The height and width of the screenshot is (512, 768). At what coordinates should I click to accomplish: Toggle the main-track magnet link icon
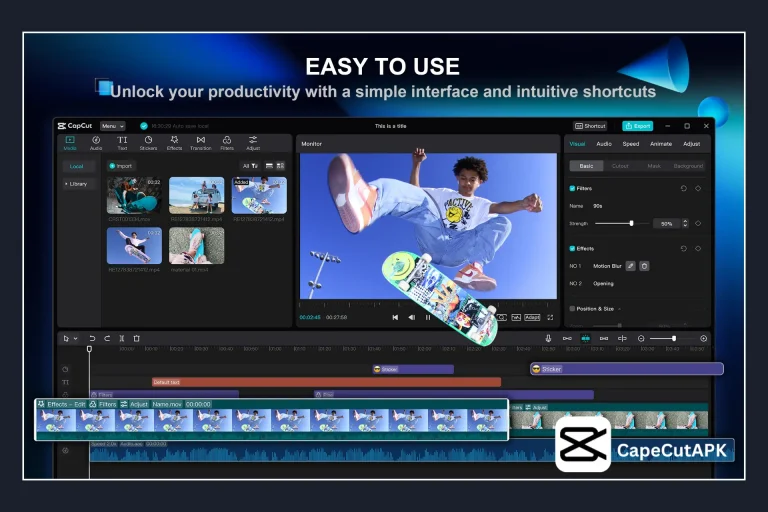[x=567, y=339]
